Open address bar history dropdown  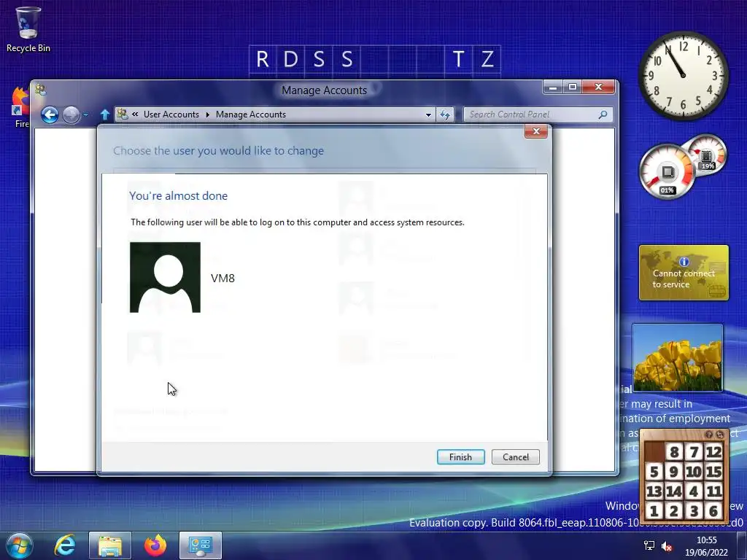[x=428, y=114]
